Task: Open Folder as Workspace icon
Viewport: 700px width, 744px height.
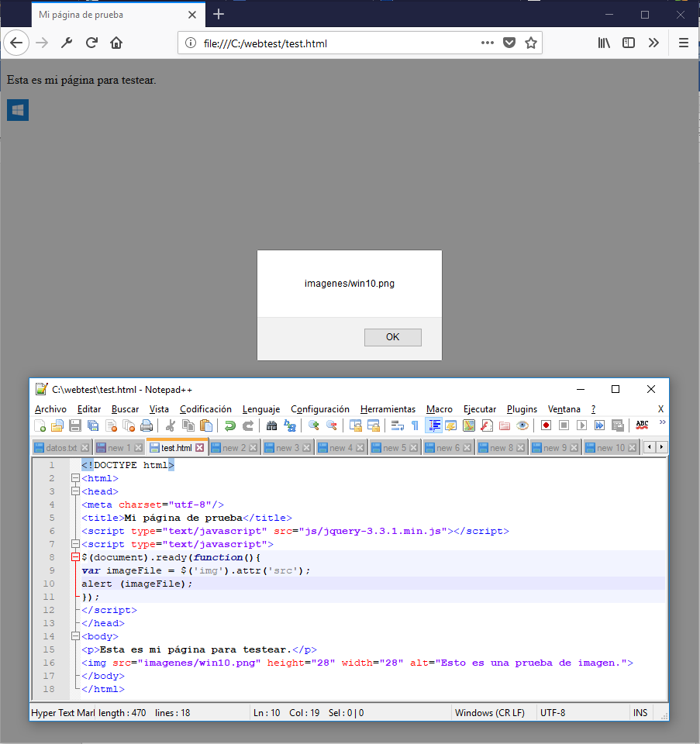Action: [x=505, y=425]
